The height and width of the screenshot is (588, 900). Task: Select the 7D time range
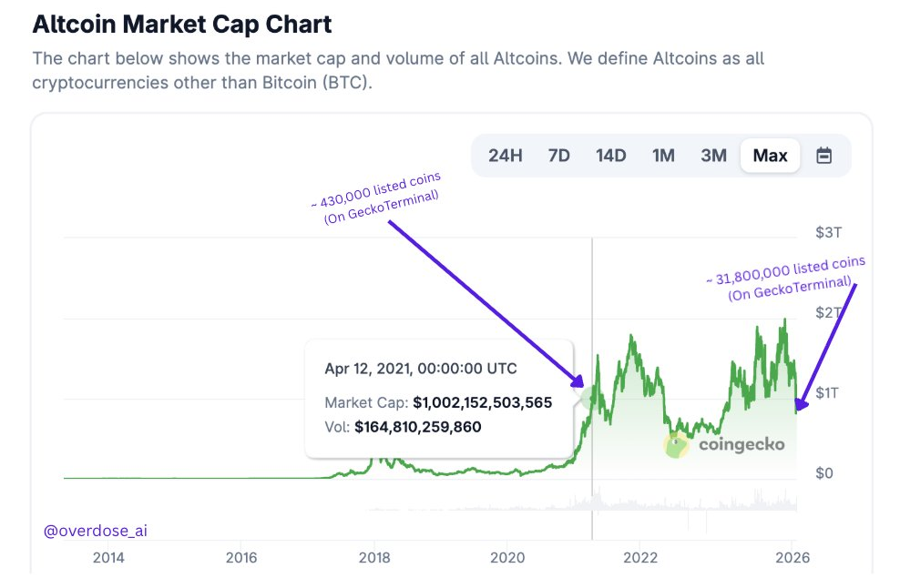click(558, 155)
